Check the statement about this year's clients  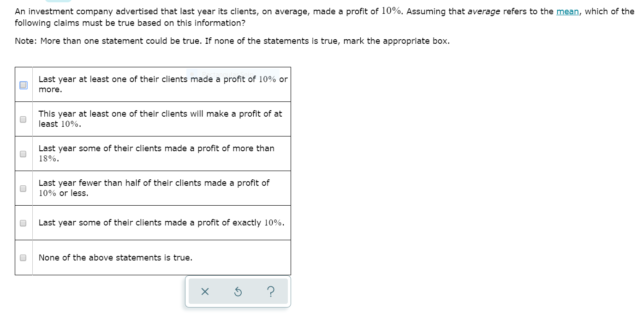click(23, 119)
